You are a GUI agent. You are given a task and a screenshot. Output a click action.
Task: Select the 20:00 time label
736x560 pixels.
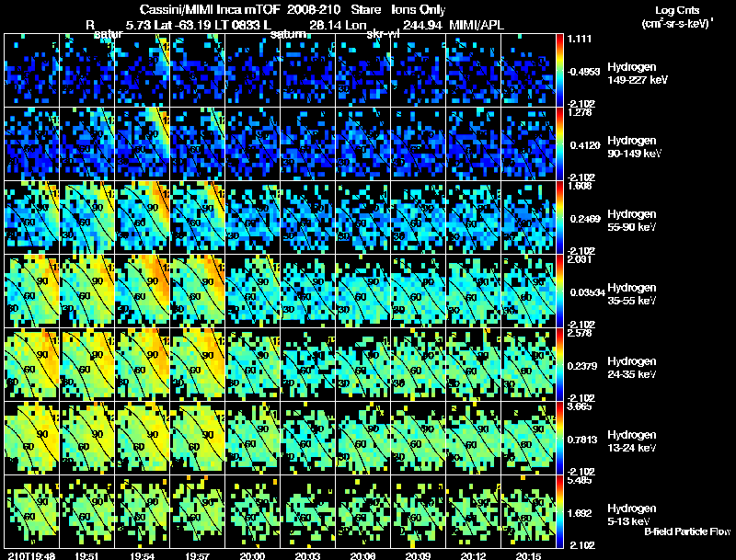coord(252,556)
